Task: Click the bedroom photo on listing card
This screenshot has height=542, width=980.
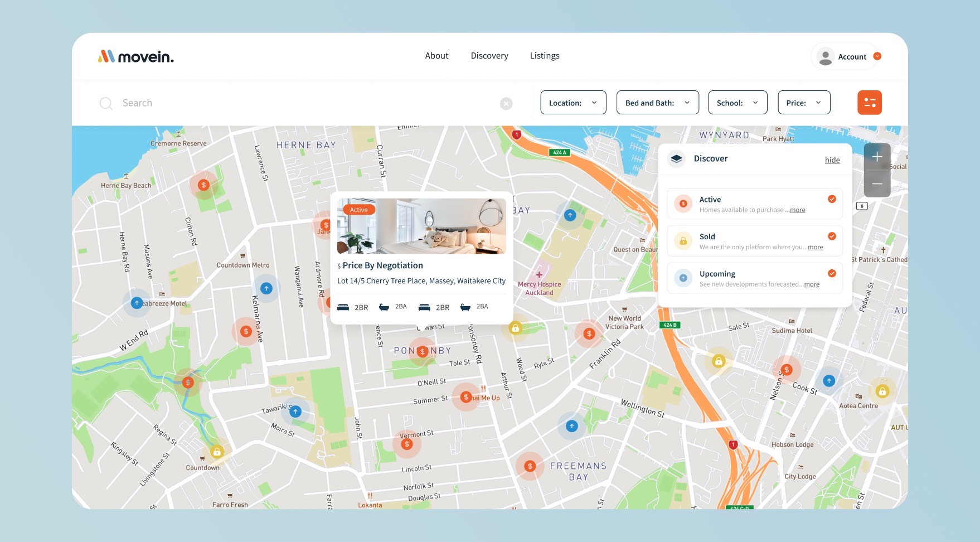Action: (421, 226)
